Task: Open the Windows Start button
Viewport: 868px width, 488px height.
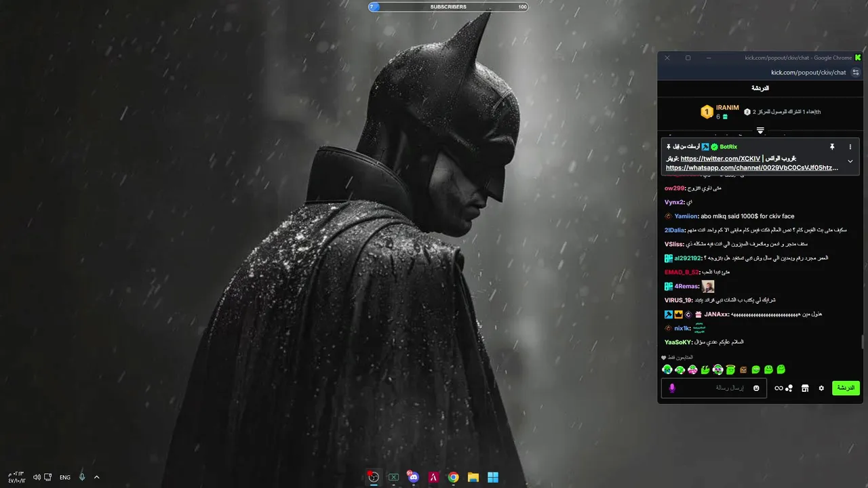Action: 493,477
